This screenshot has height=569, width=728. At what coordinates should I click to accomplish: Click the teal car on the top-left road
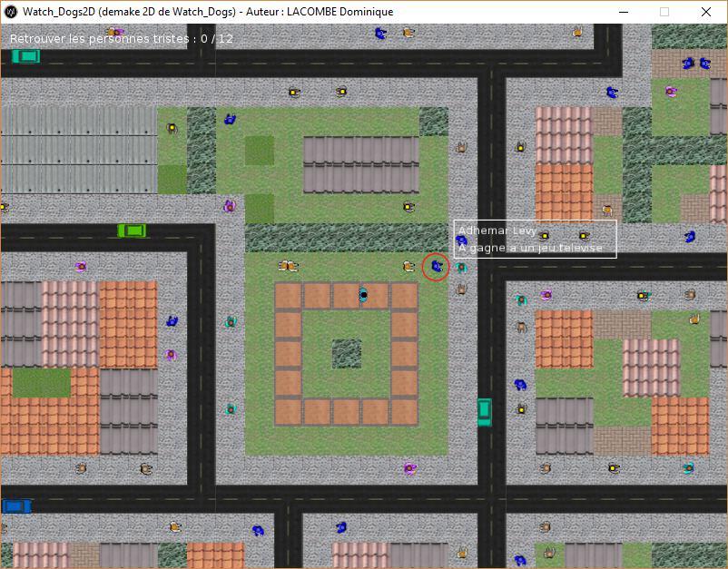25,56
